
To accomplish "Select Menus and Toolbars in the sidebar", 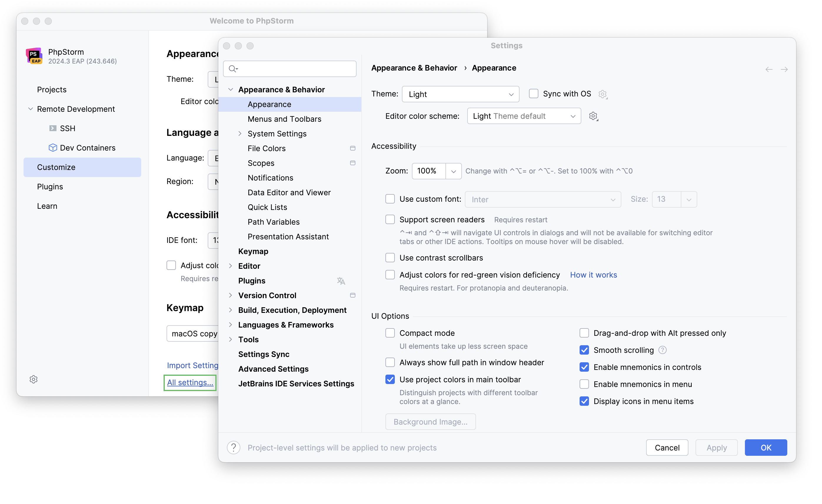I will [x=284, y=119].
